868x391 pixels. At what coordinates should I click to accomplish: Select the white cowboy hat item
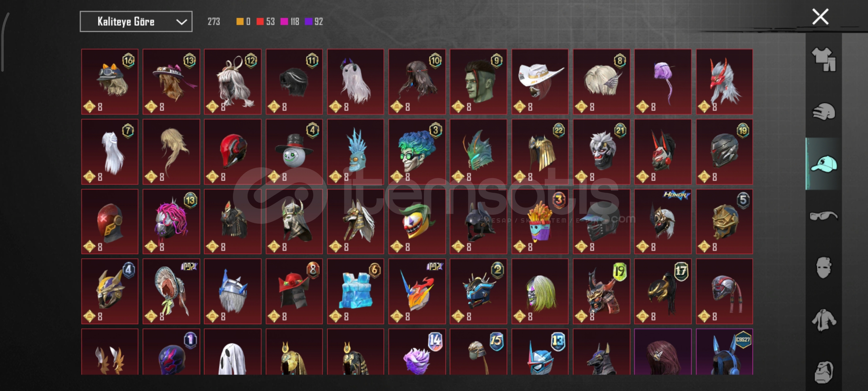pos(540,82)
